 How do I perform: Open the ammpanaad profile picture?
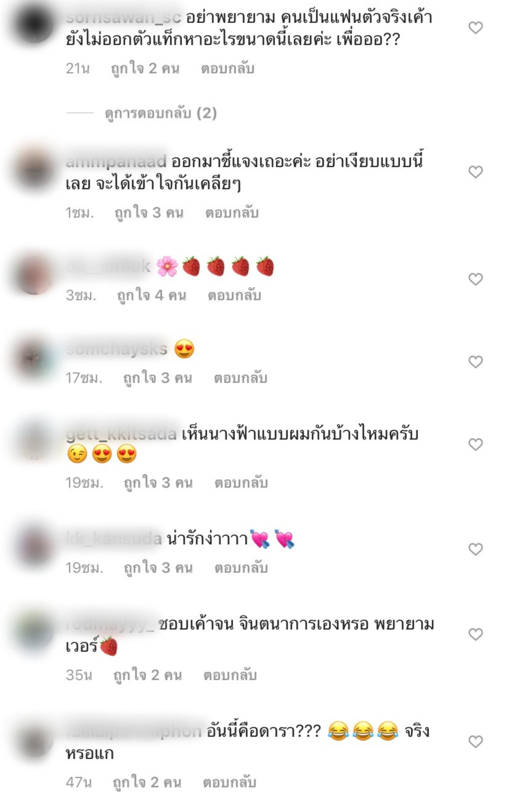[35, 170]
